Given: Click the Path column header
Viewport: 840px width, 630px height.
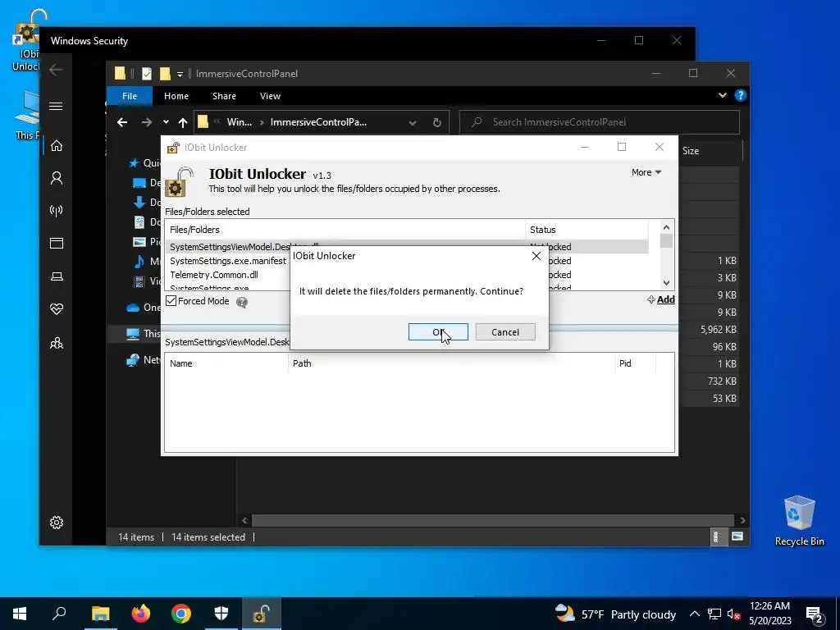Looking at the screenshot, I should tap(452, 363).
